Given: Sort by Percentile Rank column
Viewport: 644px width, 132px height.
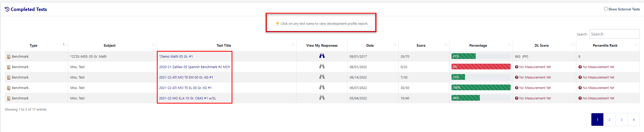Looking at the screenshot, I should [x=636, y=45].
